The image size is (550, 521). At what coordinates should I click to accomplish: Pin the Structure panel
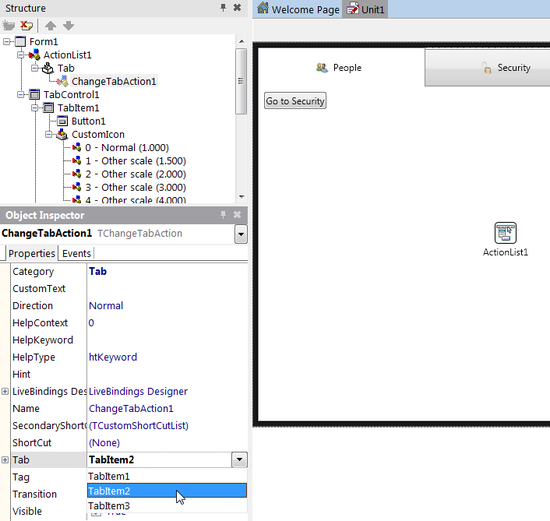223,8
